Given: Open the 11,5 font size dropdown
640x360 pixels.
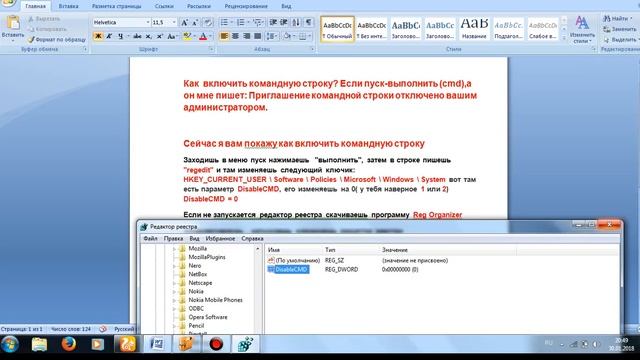Looking at the screenshot, I should click(x=174, y=22).
